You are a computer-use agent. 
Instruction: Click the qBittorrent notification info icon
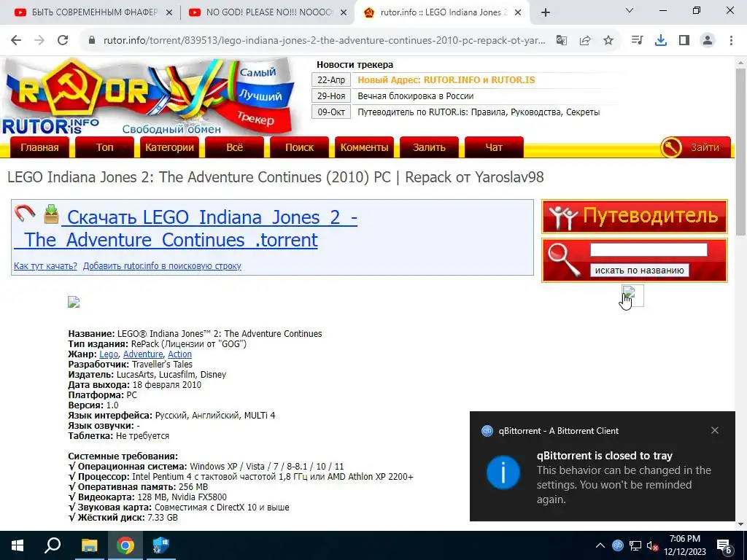point(503,472)
